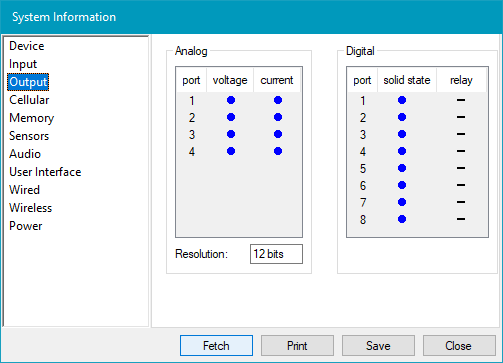Viewport: 503px width, 363px height.
Task: Click analog port 1 voltage dot
Action: pyautogui.click(x=231, y=100)
